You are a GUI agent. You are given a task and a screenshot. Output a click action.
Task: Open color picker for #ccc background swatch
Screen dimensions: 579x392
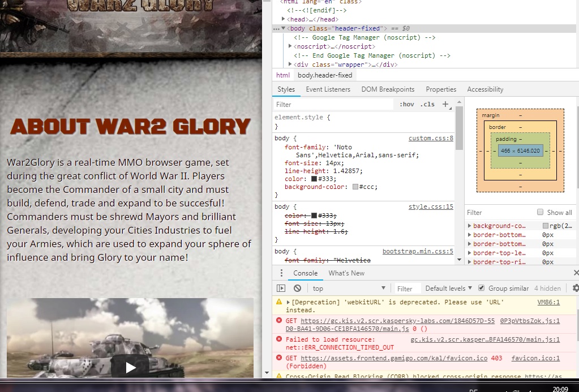click(355, 187)
